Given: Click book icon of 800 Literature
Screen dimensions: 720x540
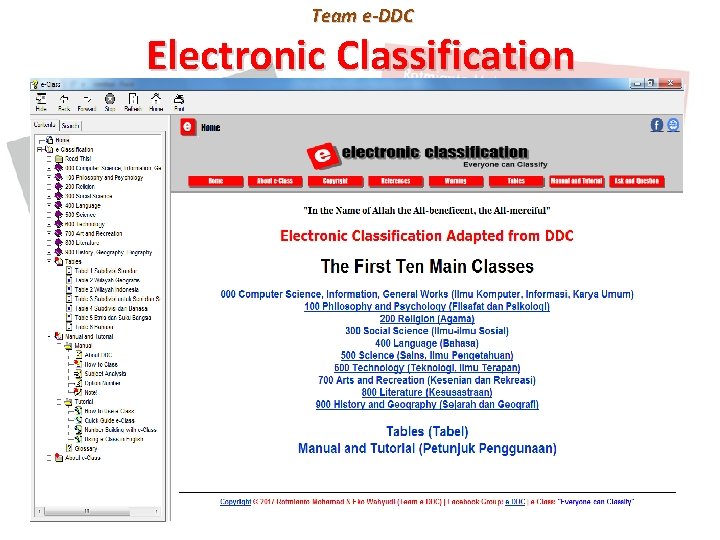Looking at the screenshot, I should coord(58,242).
